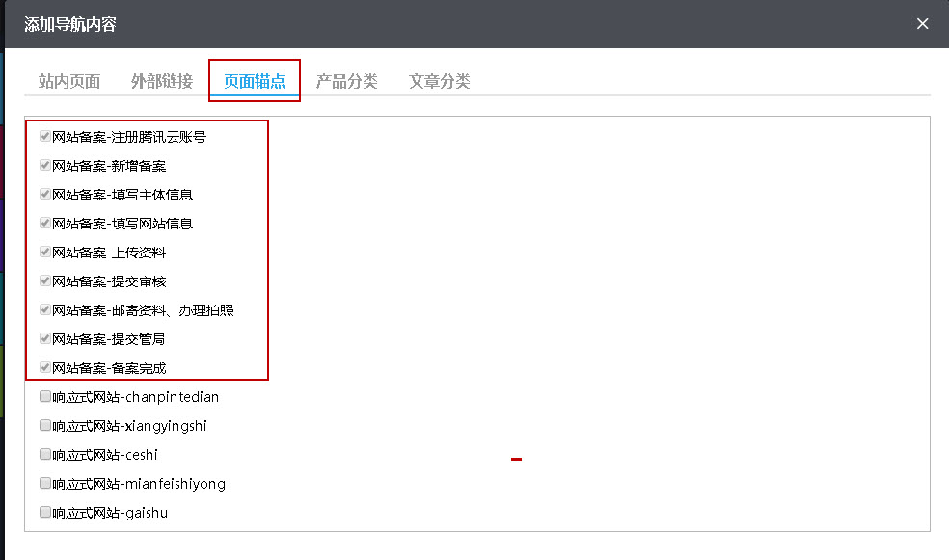Open the 外部链接 tab
949x560 pixels.
tap(162, 81)
